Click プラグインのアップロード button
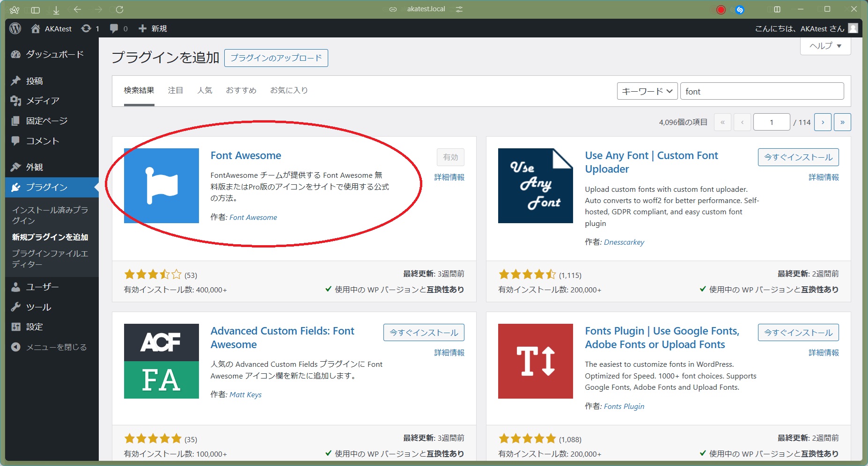 click(x=276, y=58)
